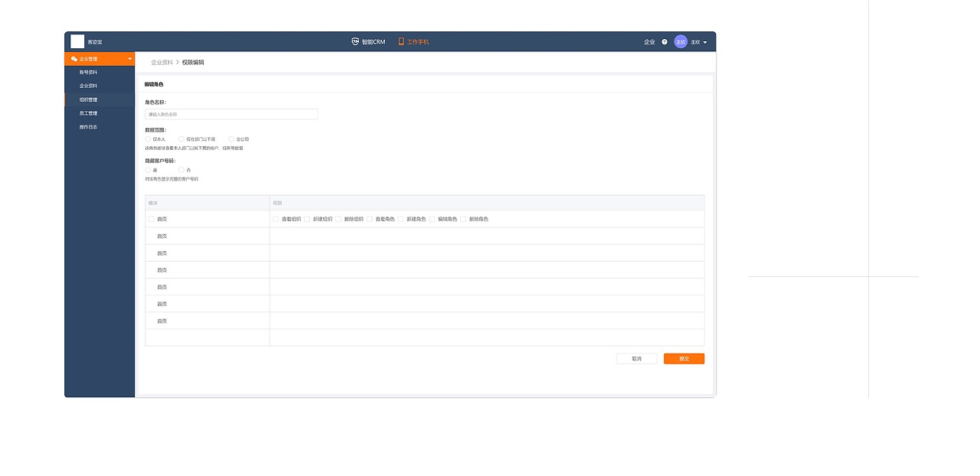Enable the 新建组织 permission checkbox

tap(307, 219)
